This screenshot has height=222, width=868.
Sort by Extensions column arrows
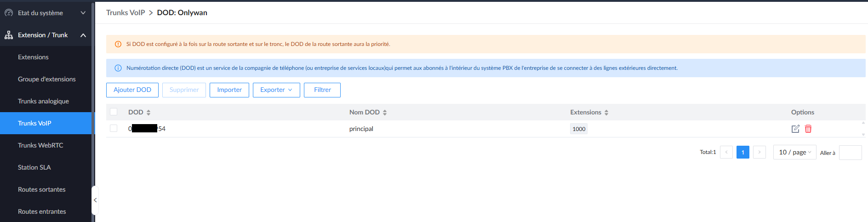(x=606, y=113)
